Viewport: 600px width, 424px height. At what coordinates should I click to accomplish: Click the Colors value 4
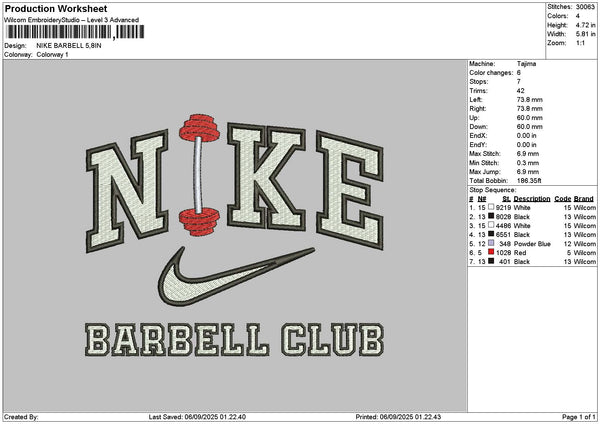pyautogui.click(x=577, y=16)
